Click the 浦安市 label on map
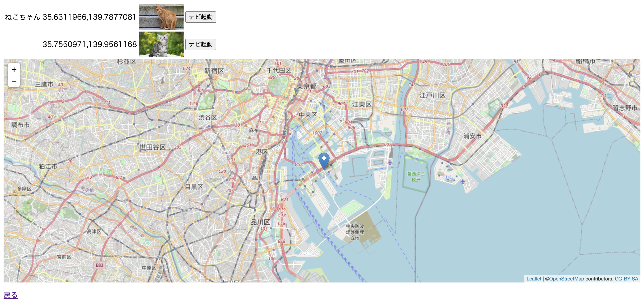Screen dimensions: 644x308 point(472,136)
